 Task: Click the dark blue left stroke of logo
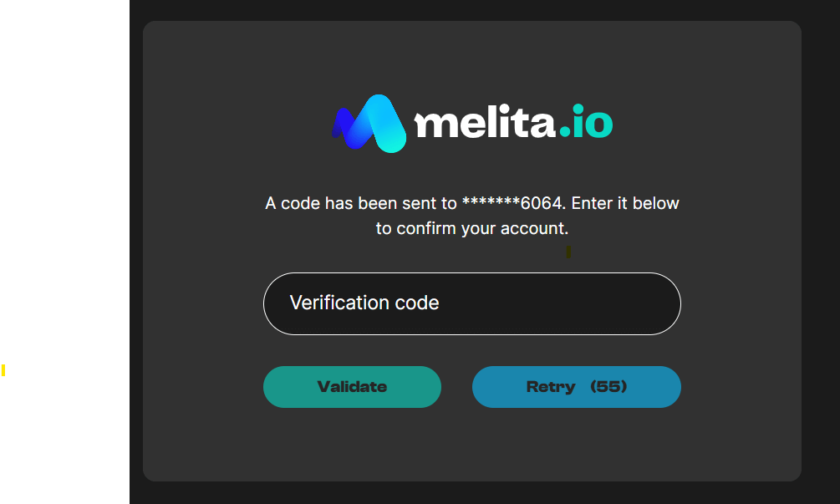point(343,124)
